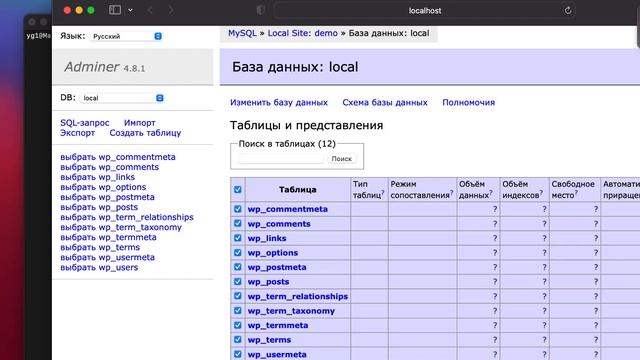640x360 pixels.
Task: Open the Экспорт link
Action: (77, 133)
